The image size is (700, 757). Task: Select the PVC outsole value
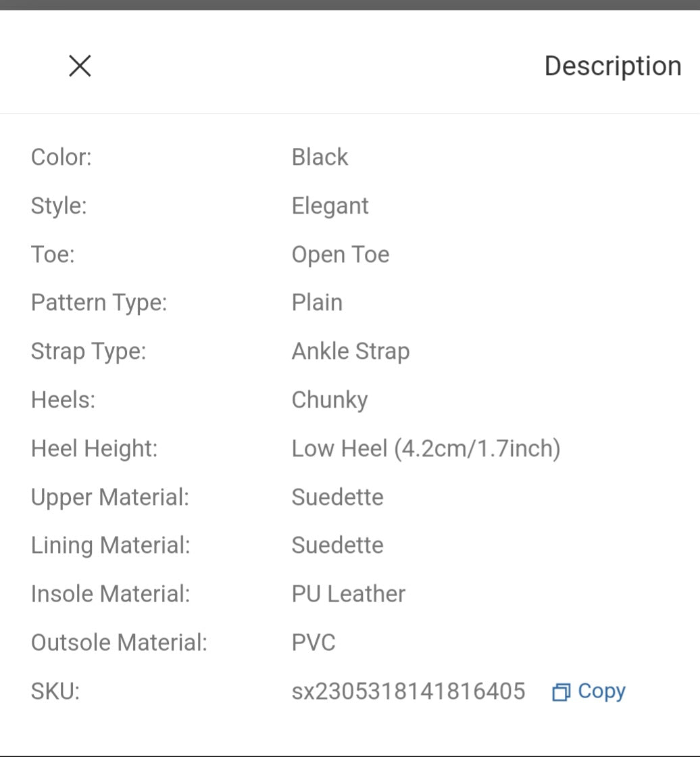[314, 643]
